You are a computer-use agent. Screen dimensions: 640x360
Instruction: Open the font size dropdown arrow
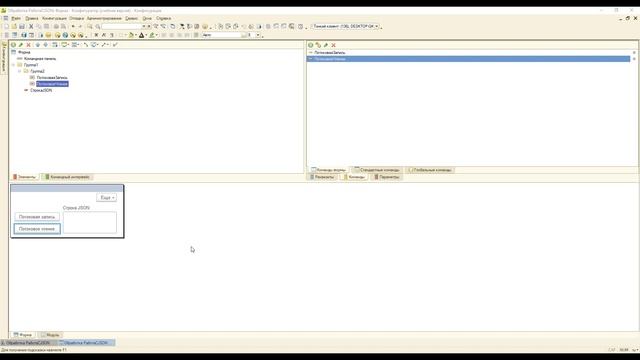coord(258,36)
